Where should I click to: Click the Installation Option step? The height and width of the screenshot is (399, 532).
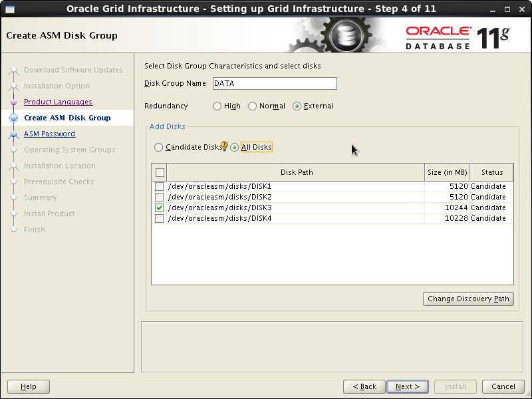point(57,86)
